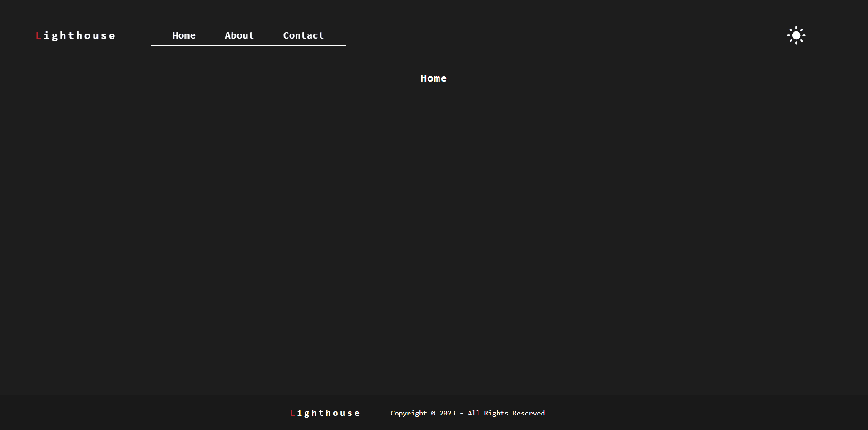Click the copyright notice in the footer
The width and height of the screenshot is (868, 430).
coord(469,413)
